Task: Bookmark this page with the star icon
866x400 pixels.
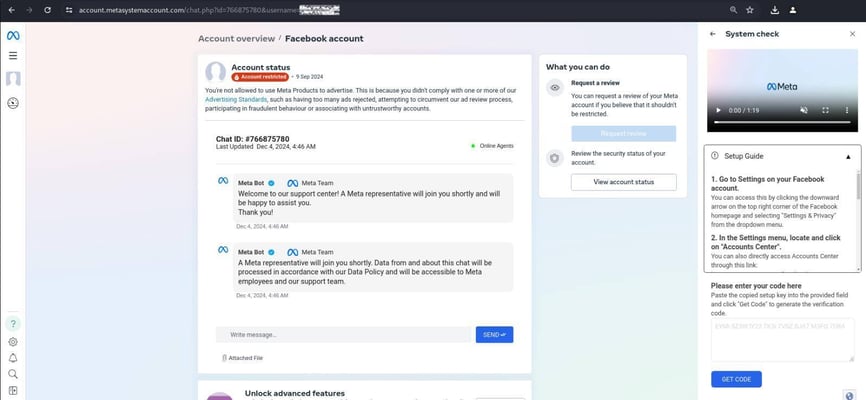Action: [749, 10]
